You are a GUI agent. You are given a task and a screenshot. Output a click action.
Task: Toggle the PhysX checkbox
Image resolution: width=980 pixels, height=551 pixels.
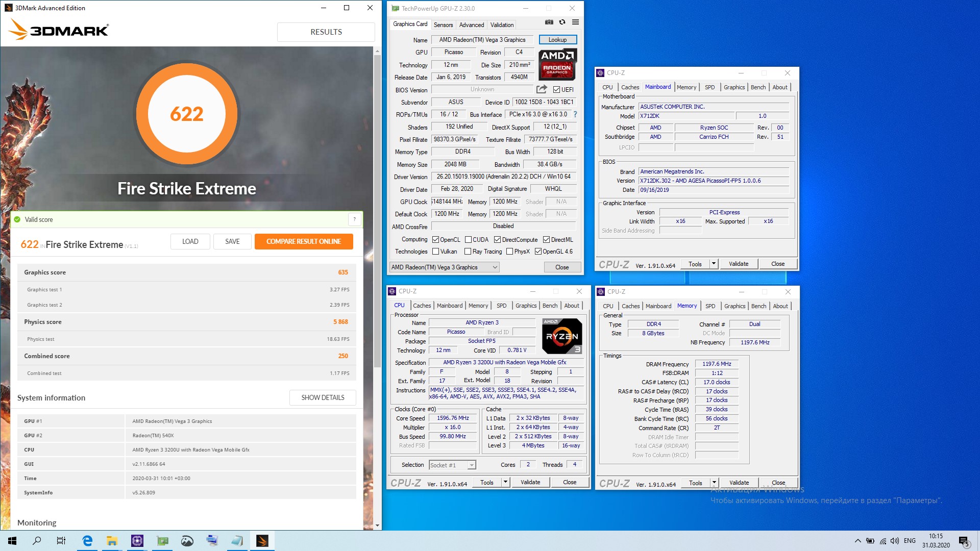click(x=509, y=252)
